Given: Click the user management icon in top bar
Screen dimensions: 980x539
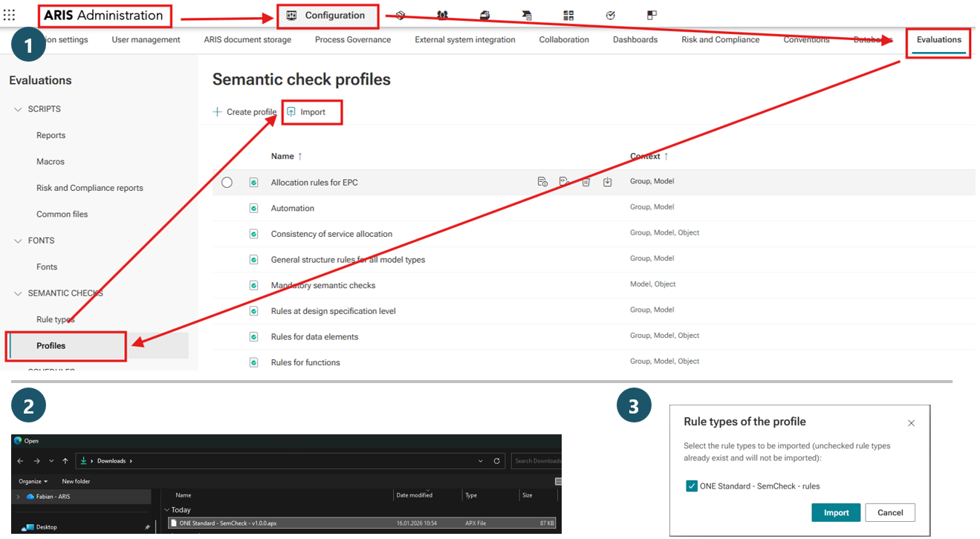Looking at the screenshot, I should pyautogui.click(x=442, y=15).
